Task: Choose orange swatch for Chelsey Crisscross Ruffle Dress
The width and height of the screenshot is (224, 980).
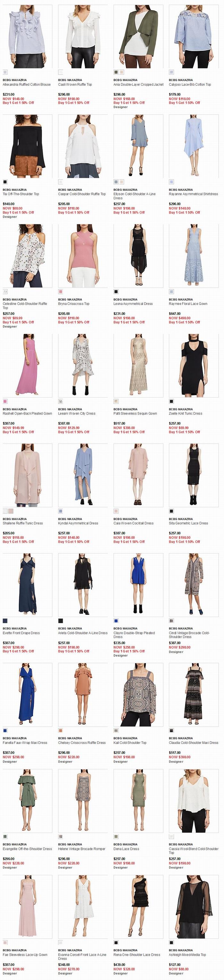Action: pyautogui.click(x=60, y=730)
